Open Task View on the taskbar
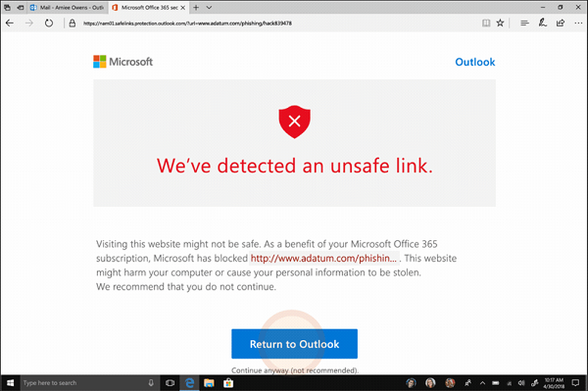The width and height of the screenshot is (588, 391). coord(171,383)
